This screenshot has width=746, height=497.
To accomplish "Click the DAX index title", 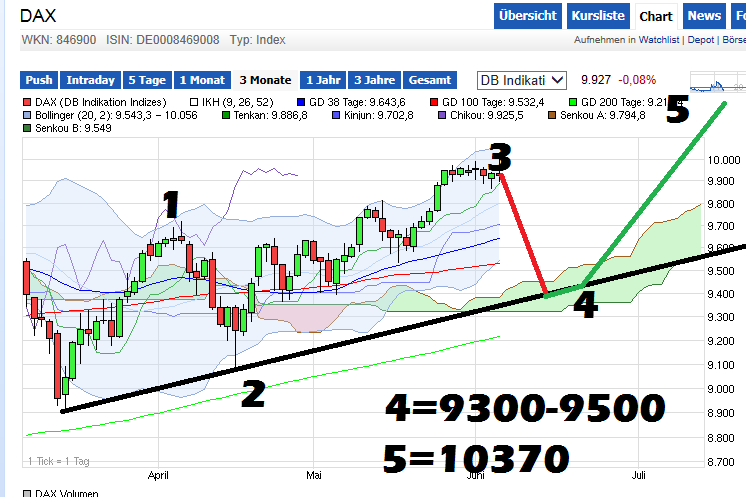I will [38, 16].
